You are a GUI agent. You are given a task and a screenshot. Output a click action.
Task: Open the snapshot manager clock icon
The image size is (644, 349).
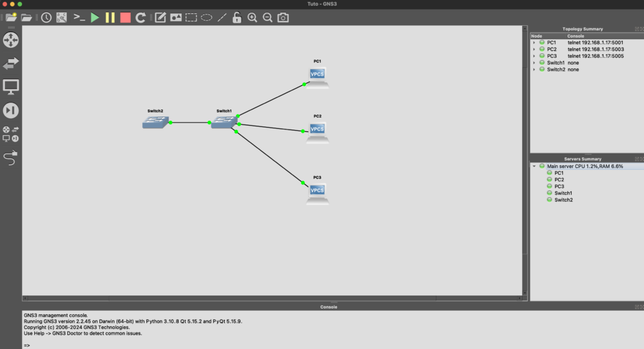point(46,18)
